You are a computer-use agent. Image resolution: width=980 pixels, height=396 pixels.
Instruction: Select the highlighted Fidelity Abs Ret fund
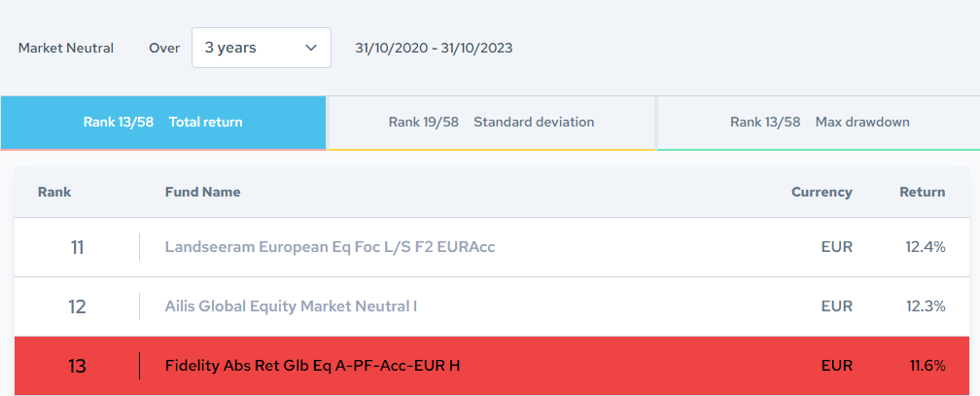pyautogui.click(x=312, y=366)
